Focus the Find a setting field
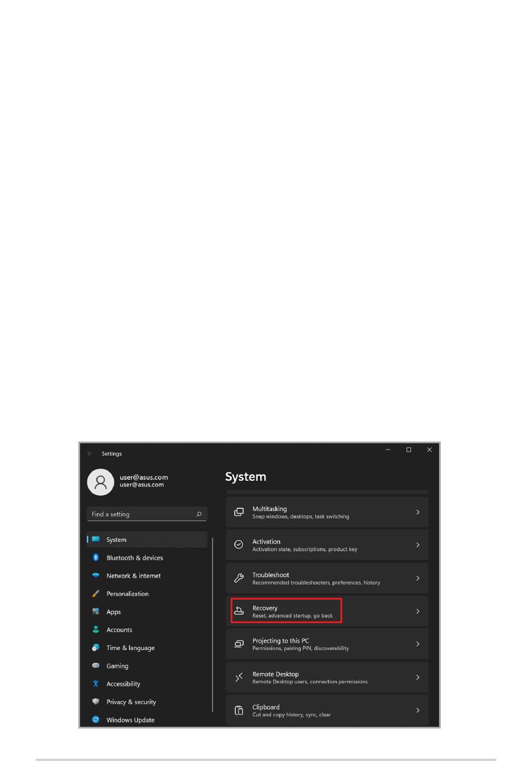The image size is (532, 780). [x=147, y=514]
